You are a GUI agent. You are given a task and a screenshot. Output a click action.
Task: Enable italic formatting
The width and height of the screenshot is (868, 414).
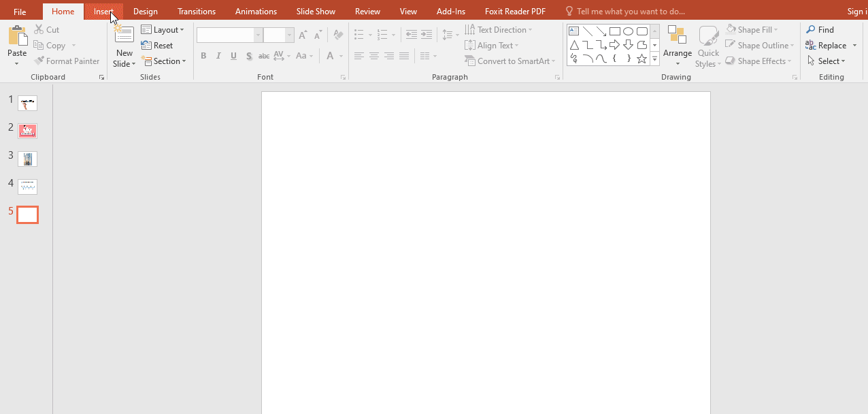tap(218, 56)
